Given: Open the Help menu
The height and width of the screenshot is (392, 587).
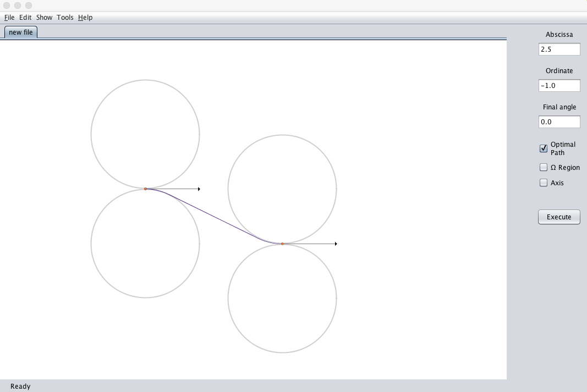Looking at the screenshot, I should [x=85, y=18].
